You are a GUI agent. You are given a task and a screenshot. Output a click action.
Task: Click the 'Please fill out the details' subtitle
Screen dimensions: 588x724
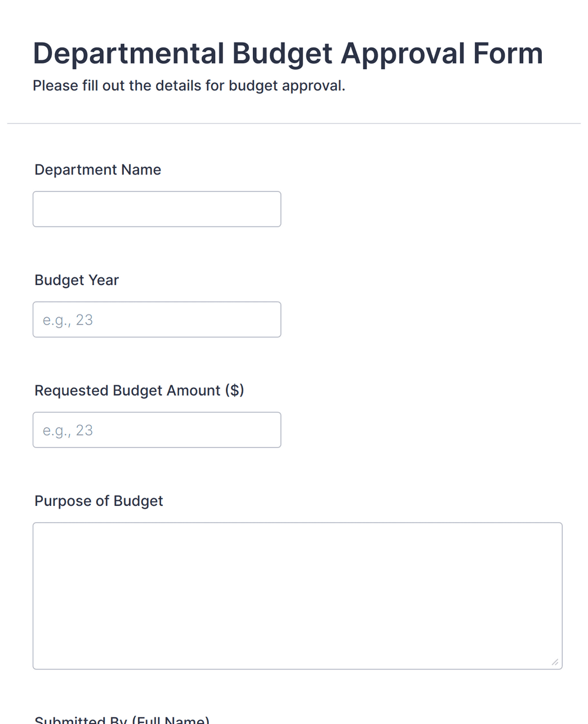(189, 86)
